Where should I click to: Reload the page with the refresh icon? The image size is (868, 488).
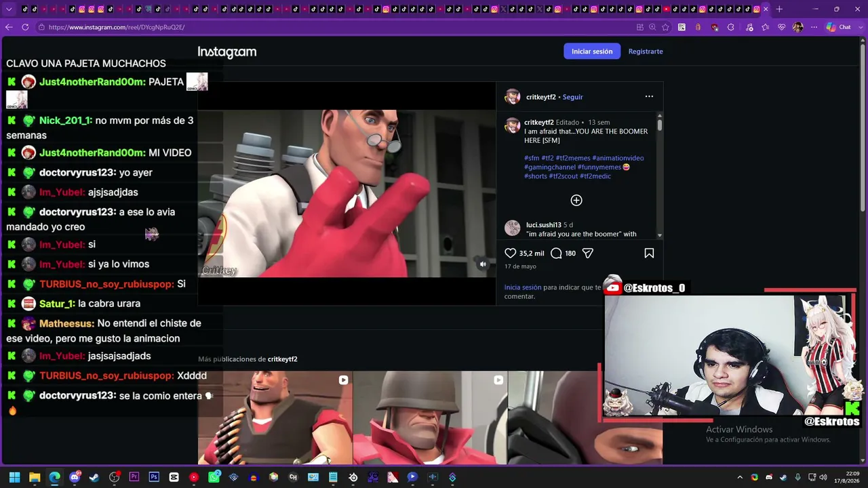click(25, 27)
